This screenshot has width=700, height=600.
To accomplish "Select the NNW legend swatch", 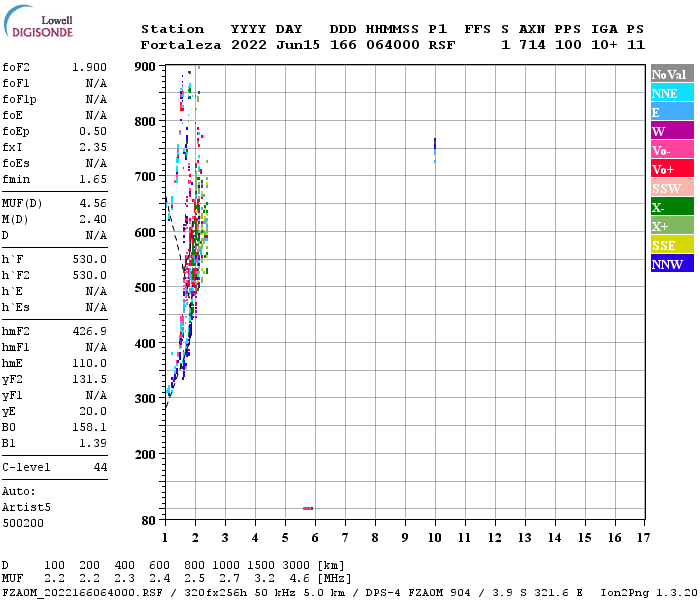I will pos(672,264).
